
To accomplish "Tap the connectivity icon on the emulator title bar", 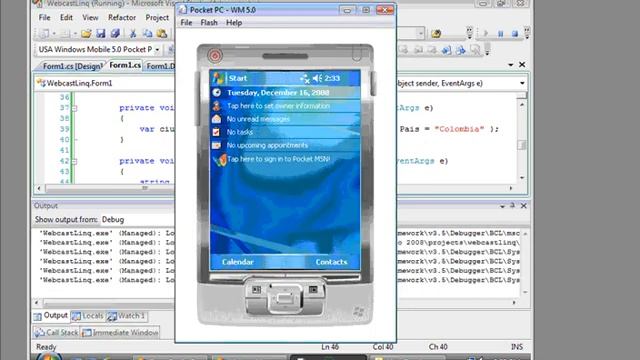I will [x=304, y=78].
